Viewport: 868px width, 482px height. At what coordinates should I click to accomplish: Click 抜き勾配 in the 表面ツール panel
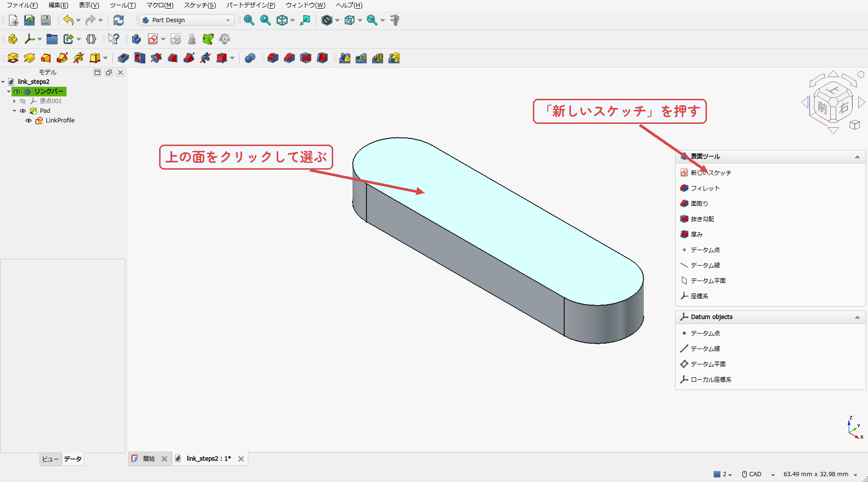pos(697,219)
